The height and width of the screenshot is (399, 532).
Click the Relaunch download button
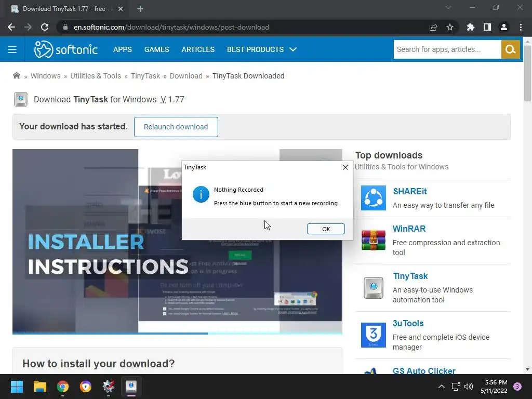click(x=176, y=127)
